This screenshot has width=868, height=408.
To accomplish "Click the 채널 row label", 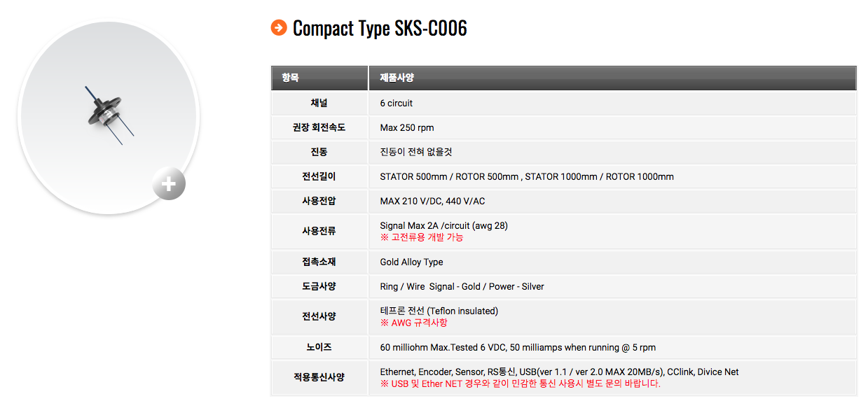I will click(x=319, y=103).
